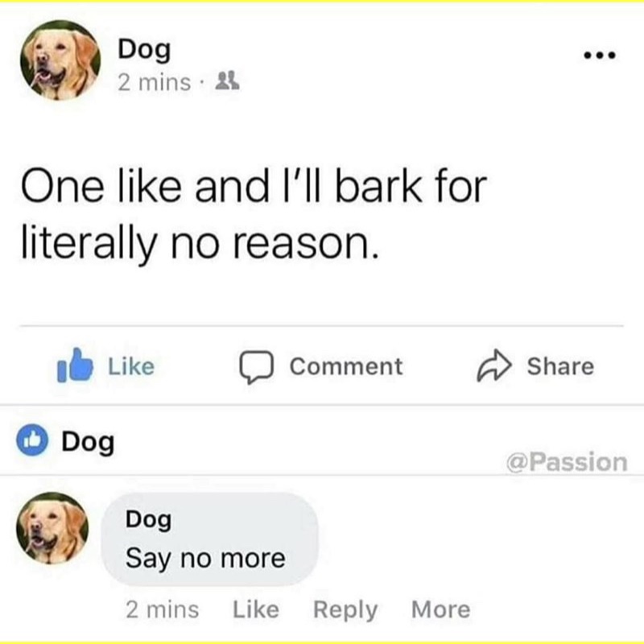Open the Dog name in the comment bubble
Screen dimensions: 644x644
149,520
